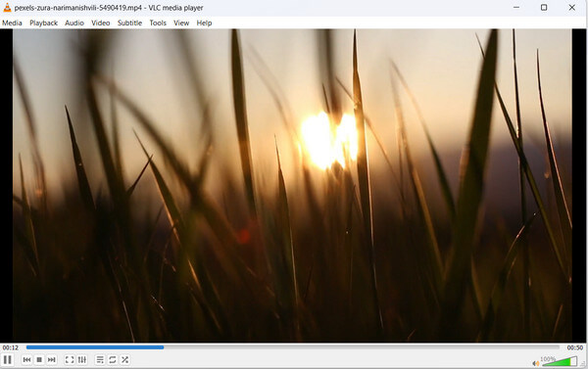The image size is (588, 369).
Task: Open the Subtitle menu
Action: [129, 23]
